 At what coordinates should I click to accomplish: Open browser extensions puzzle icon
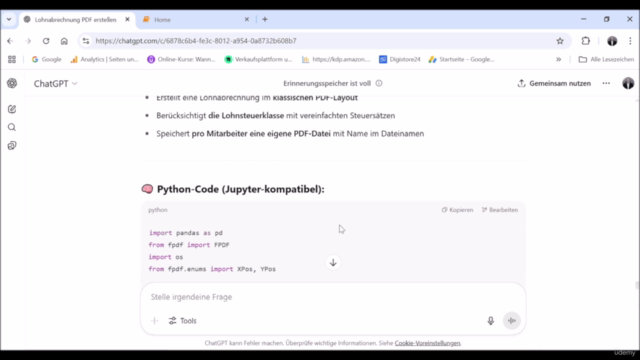(x=586, y=41)
